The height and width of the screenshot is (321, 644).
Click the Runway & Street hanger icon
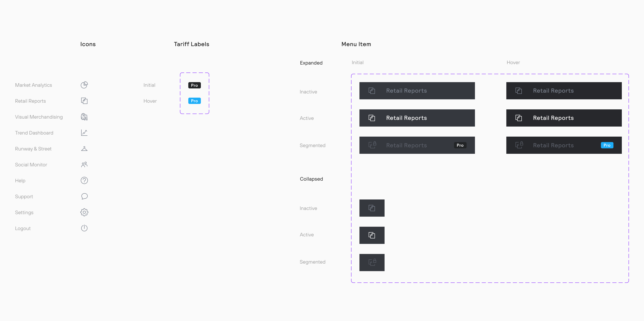pyautogui.click(x=84, y=149)
